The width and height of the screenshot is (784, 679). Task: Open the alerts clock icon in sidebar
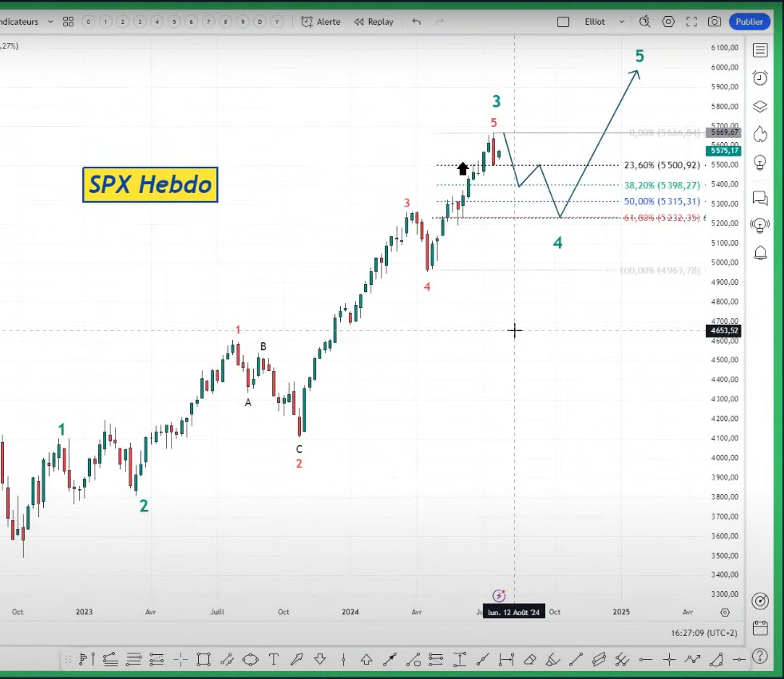760,78
